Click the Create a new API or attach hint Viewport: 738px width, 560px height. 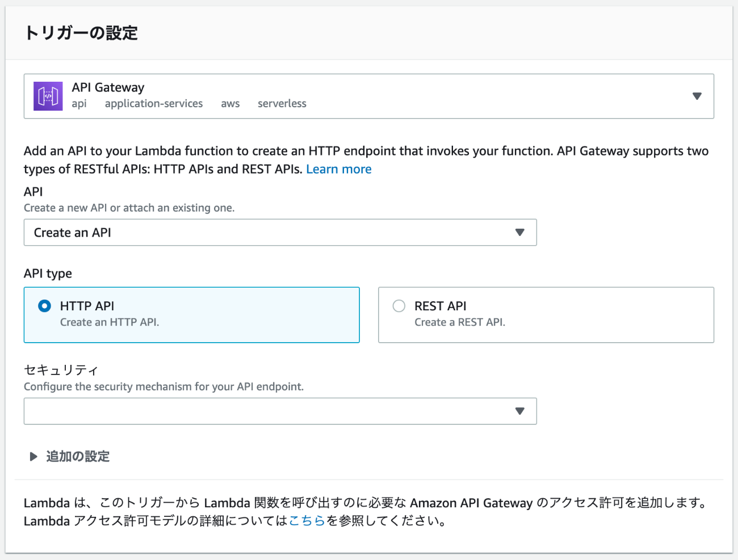[x=129, y=208]
